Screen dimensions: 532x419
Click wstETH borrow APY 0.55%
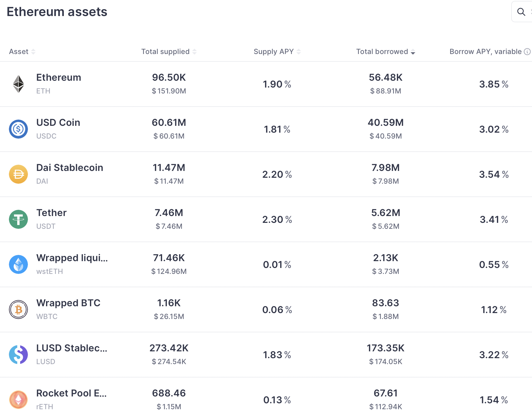(x=494, y=265)
